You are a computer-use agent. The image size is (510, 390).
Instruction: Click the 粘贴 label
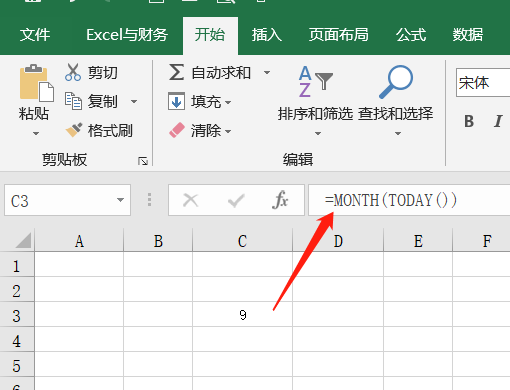coord(34,114)
